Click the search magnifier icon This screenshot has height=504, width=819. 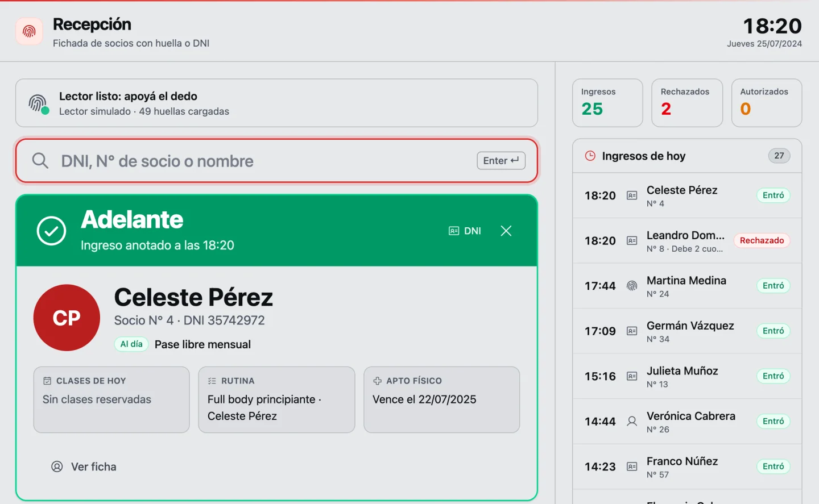coord(40,161)
